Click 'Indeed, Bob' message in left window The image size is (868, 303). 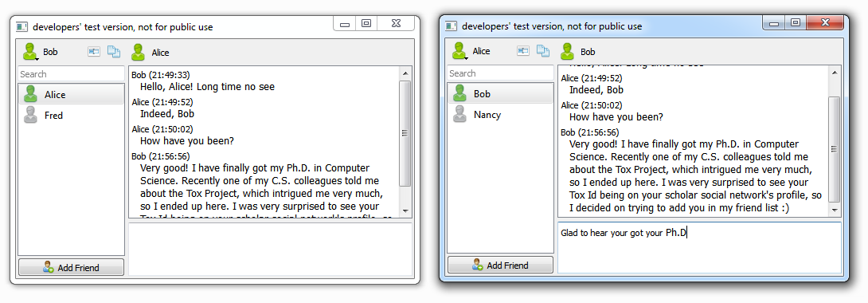(167, 114)
